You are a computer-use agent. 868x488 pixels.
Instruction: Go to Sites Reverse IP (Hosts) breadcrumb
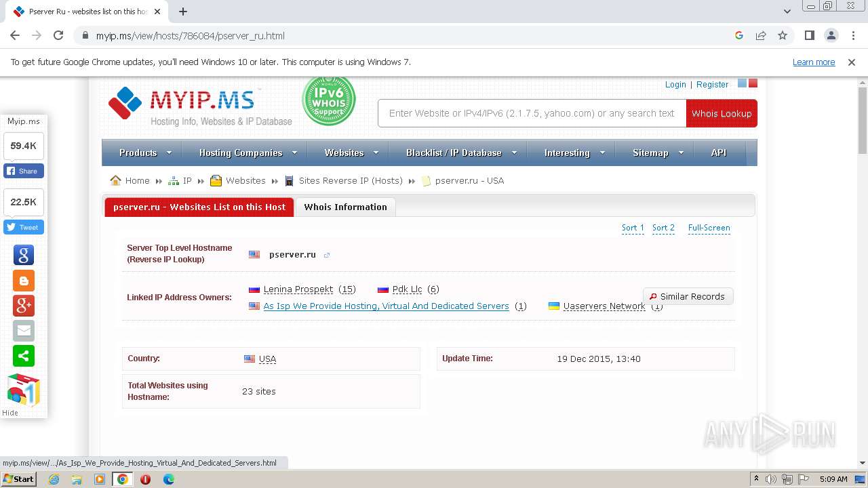[351, 180]
